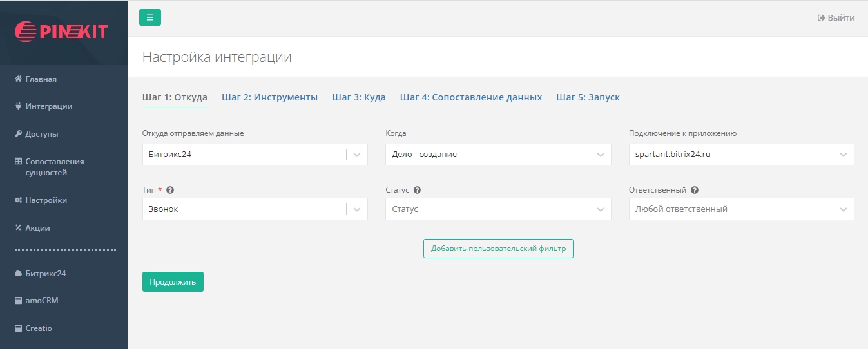Open Настройки in the sidebar
The width and height of the screenshot is (868, 349).
(46, 200)
